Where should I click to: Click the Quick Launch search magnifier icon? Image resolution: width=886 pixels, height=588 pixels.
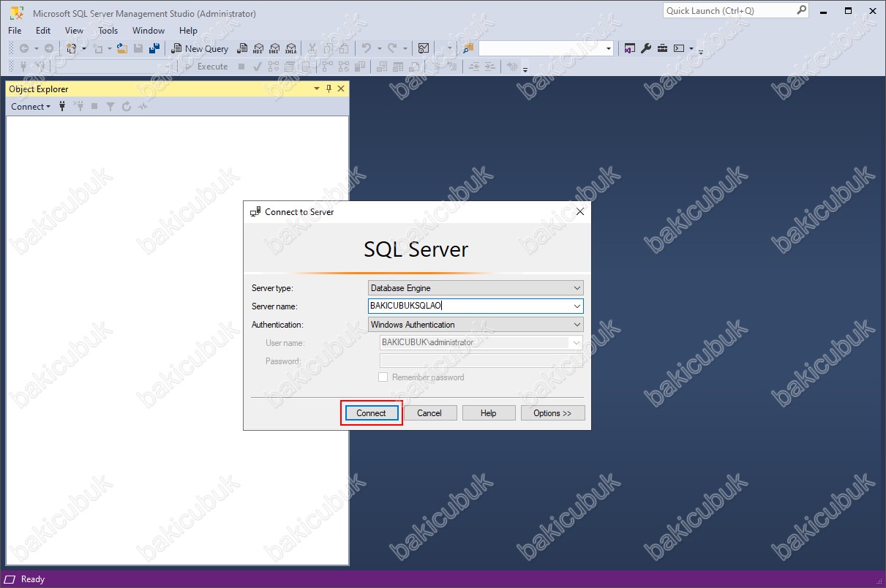click(x=802, y=10)
